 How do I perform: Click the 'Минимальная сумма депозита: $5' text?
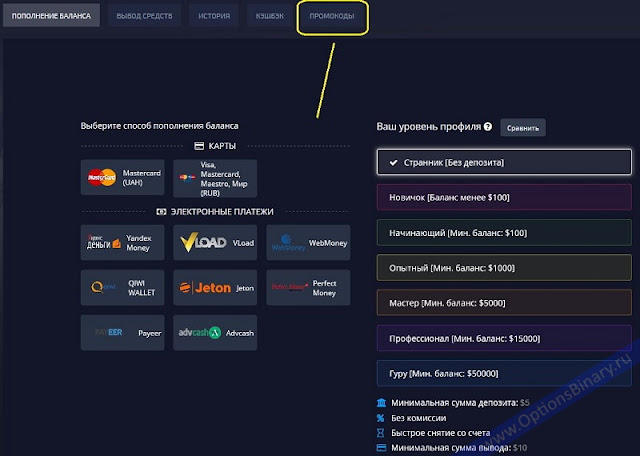(x=460, y=403)
